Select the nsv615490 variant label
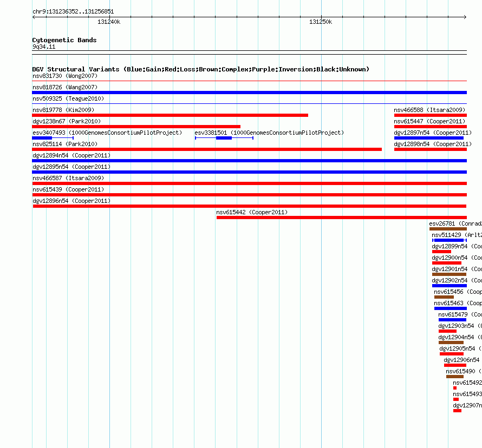The image size is (482, 448). [464, 371]
